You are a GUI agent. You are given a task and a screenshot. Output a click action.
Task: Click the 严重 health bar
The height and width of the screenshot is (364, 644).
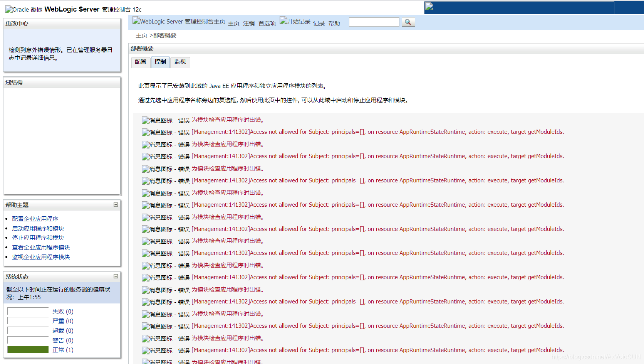coord(28,321)
